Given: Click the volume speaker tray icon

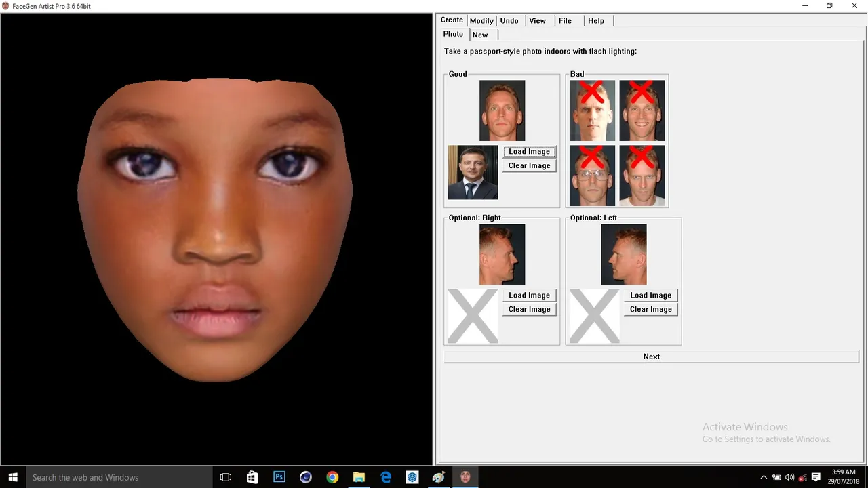Looking at the screenshot, I should 789,477.
